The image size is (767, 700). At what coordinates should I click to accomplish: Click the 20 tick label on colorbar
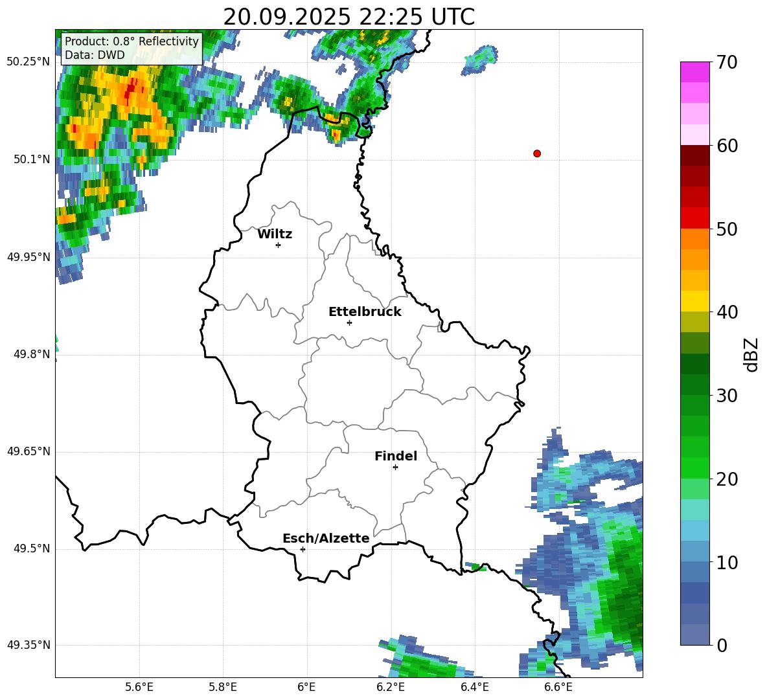click(x=727, y=479)
